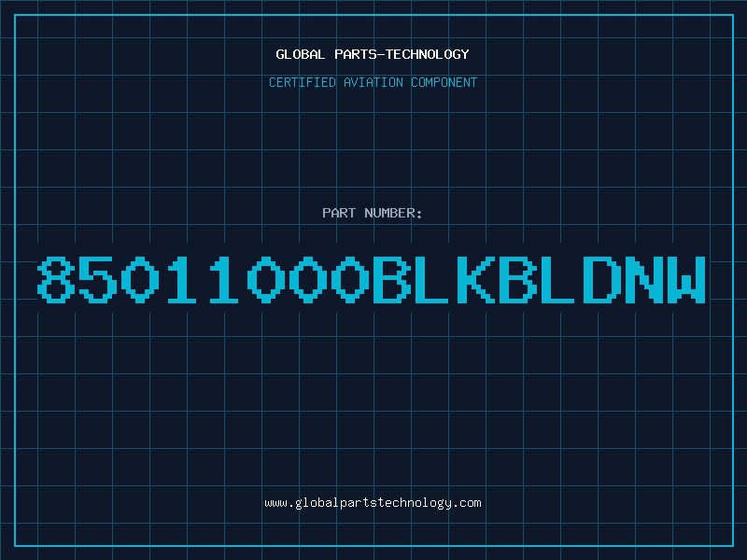The width and height of the screenshot is (747, 560).
Task: Open the www.globalpartstechnology.com link
Action: pos(373,503)
